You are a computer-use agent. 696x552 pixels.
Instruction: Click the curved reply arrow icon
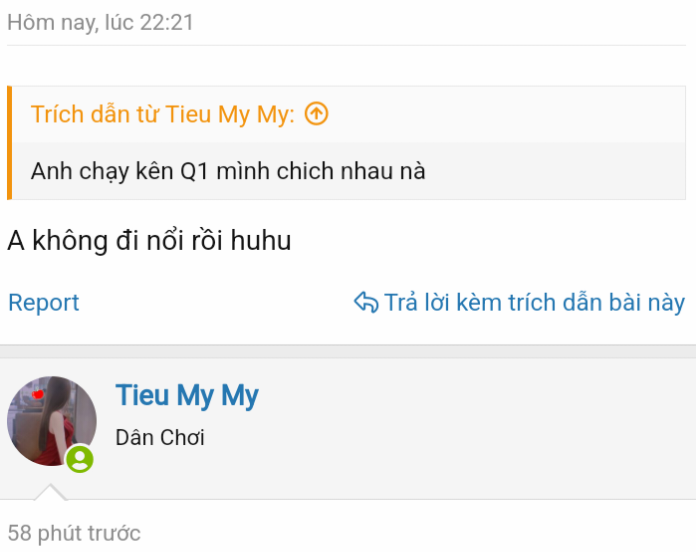click(x=366, y=303)
